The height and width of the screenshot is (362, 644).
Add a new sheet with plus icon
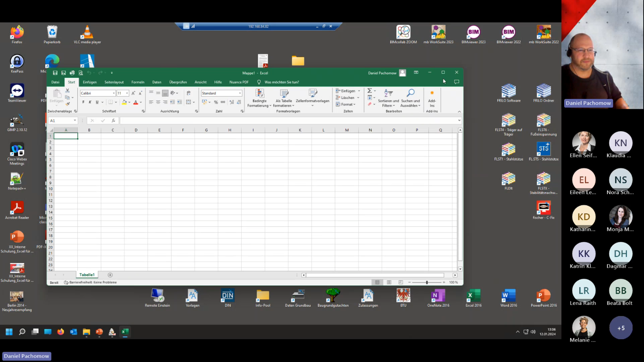[110, 275]
